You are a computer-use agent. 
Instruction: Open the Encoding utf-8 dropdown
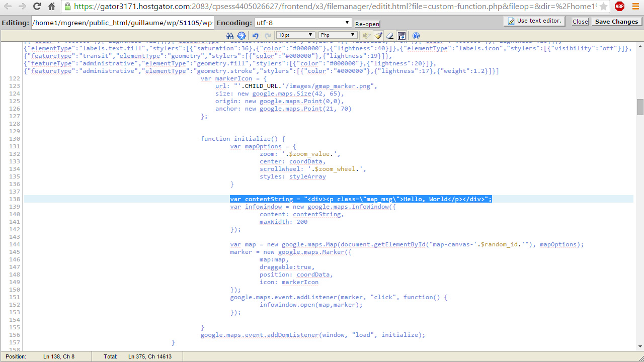[303, 23]
